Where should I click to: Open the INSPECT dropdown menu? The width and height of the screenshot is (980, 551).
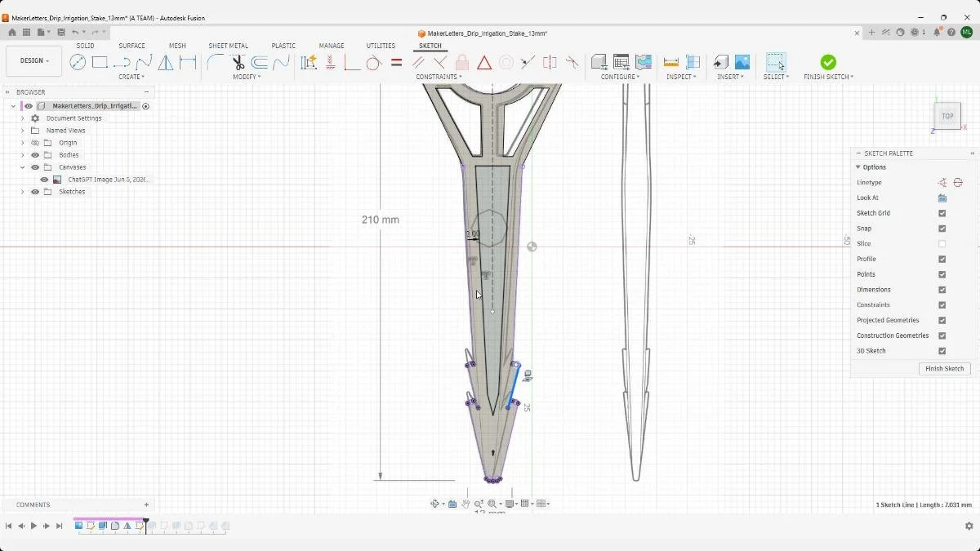pyautogui.click(x=680, y=77)
